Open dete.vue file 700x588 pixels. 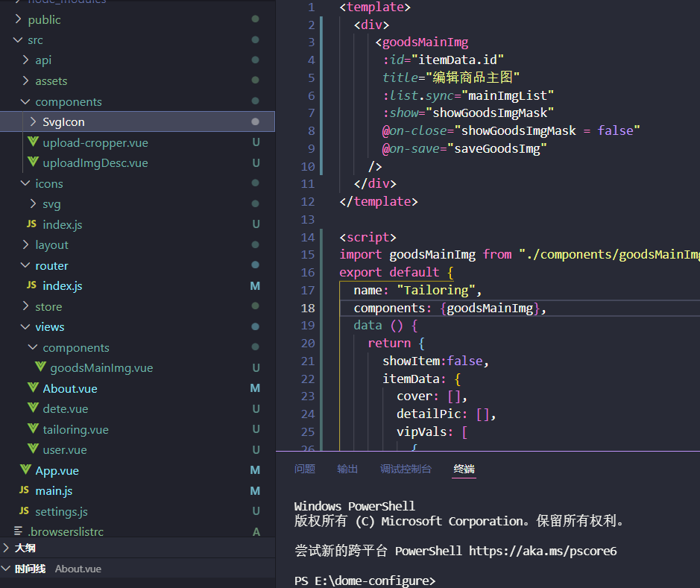click(x=65, y=409)
